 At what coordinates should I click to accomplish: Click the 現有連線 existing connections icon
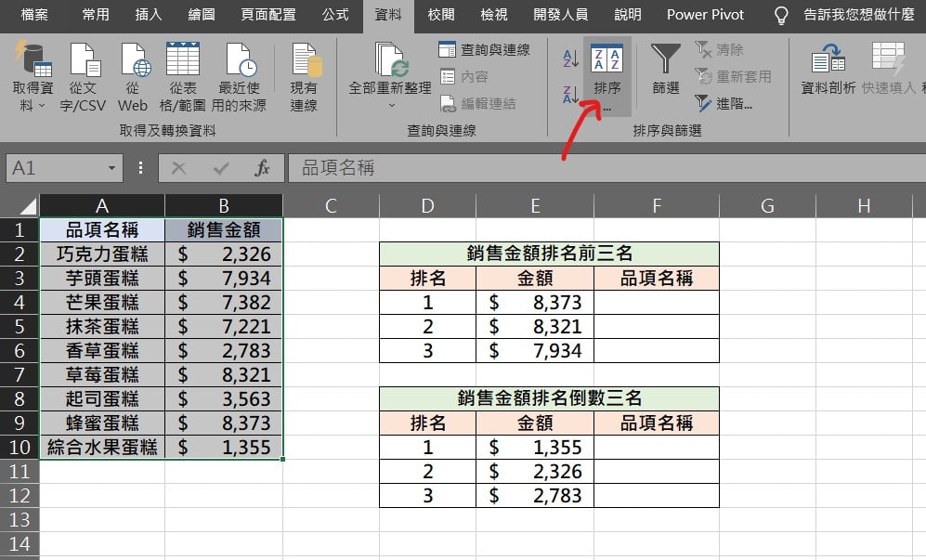pyautogui.click(x=304, y=60)
